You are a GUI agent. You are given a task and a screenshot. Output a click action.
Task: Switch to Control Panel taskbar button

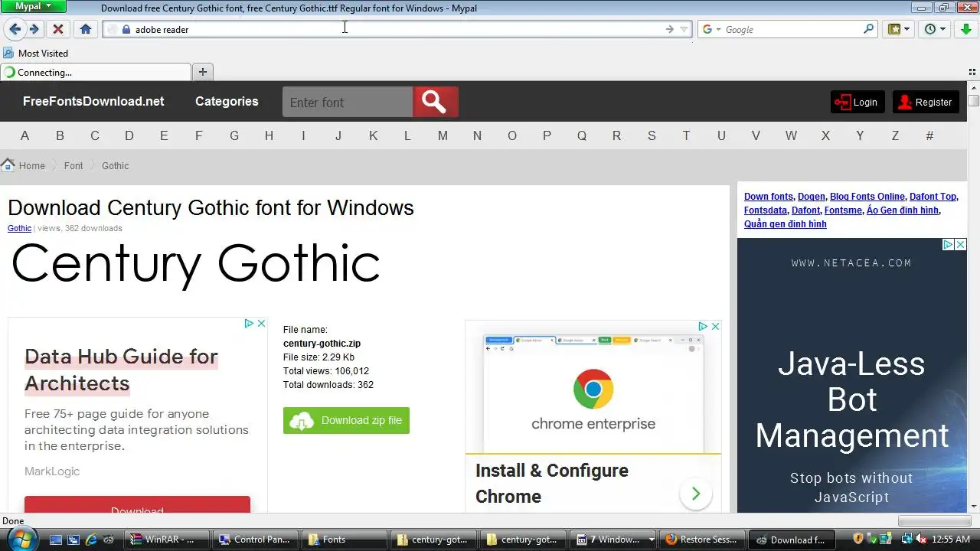tap(255, 540)
